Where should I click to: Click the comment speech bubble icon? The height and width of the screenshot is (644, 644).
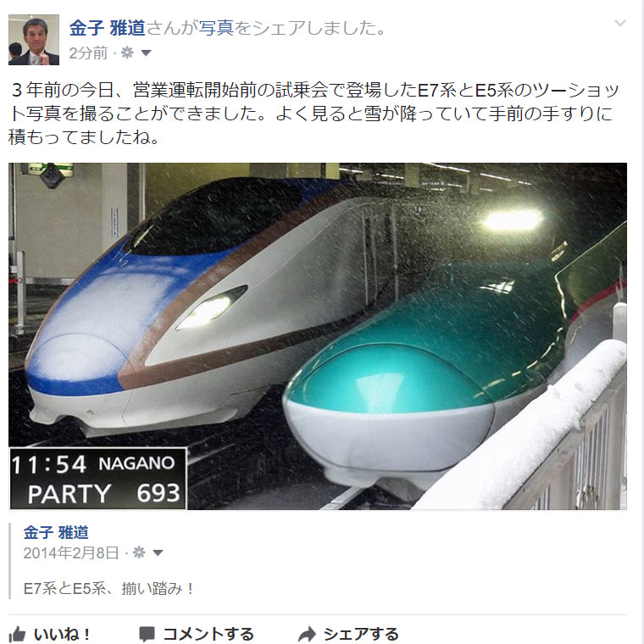coord(147,634)
